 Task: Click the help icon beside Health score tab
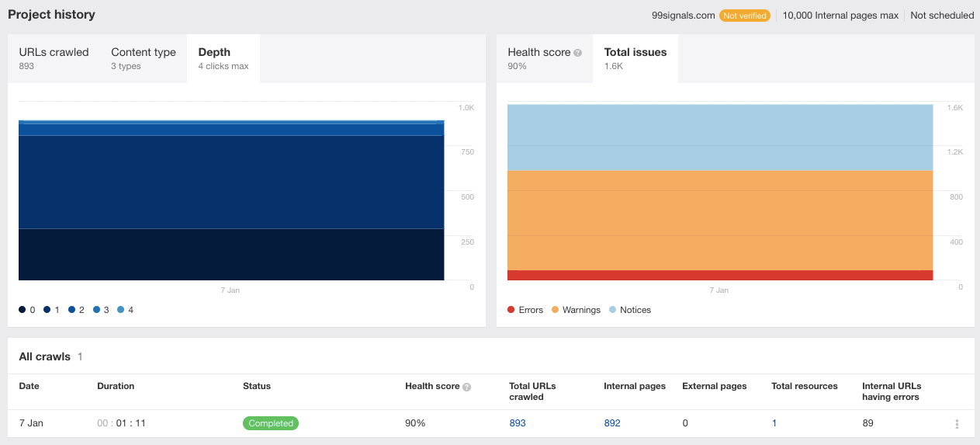tap(577, 53)
